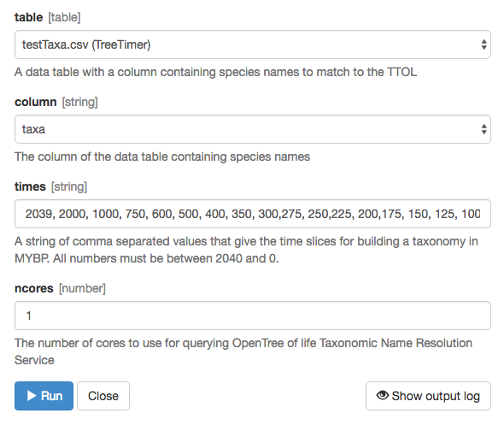
Task: Click the eye icon beside Show output log
Action: 382,395
